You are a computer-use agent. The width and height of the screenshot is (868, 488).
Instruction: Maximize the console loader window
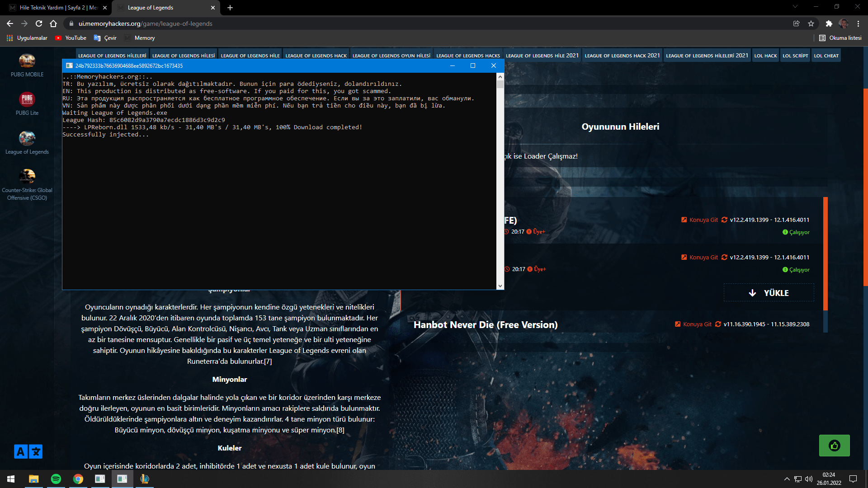473,66
